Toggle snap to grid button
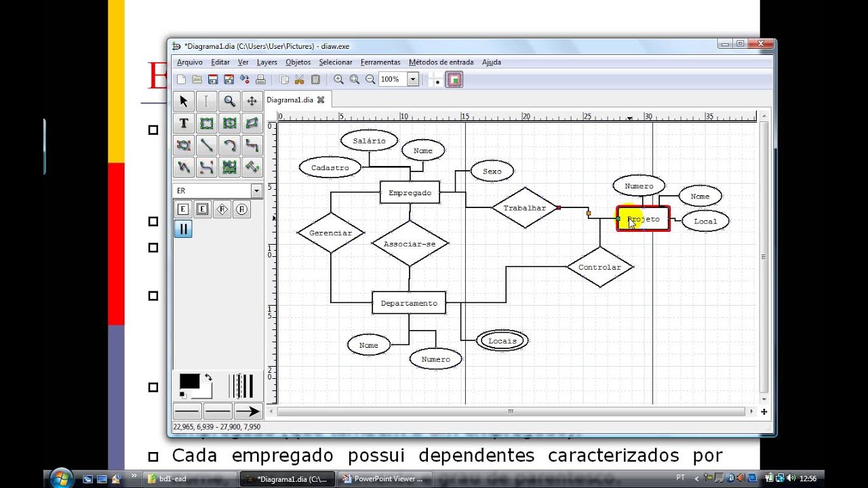The height and width of the screenshot is (488, 868). coord(435,80)
